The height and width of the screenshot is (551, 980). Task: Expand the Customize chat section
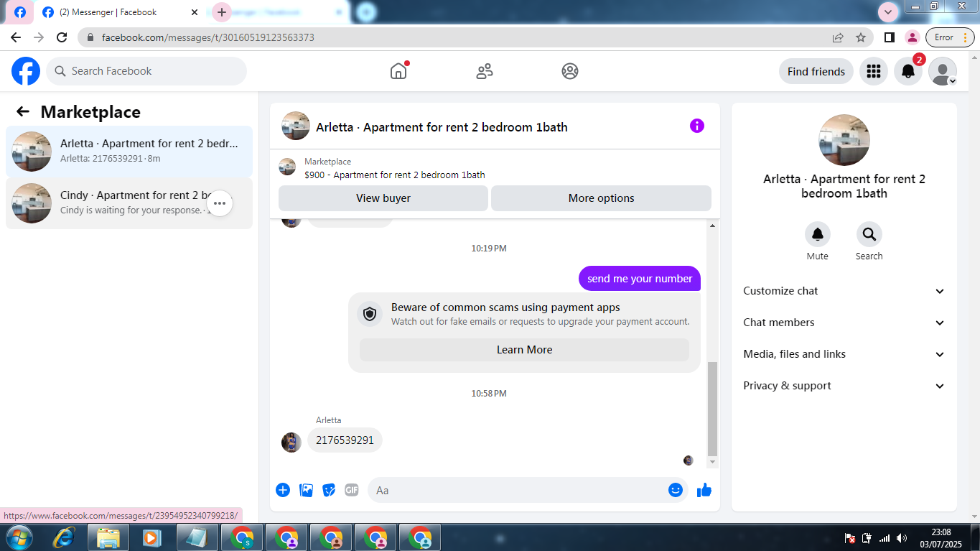844,291
